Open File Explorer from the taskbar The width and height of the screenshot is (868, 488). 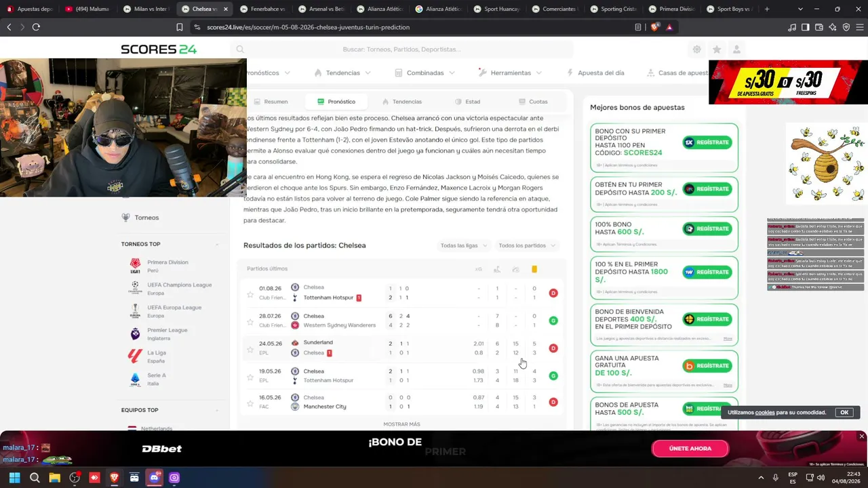54,478
